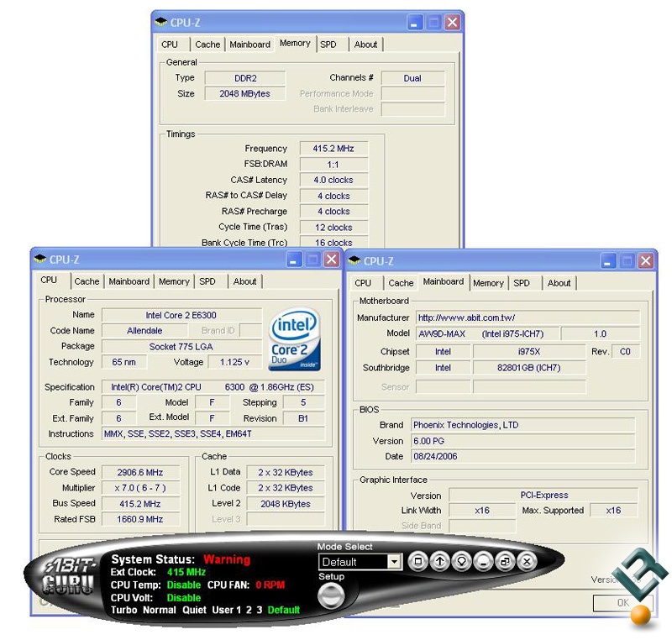Open the Cache tab in the mainboard window

[401, 283]
